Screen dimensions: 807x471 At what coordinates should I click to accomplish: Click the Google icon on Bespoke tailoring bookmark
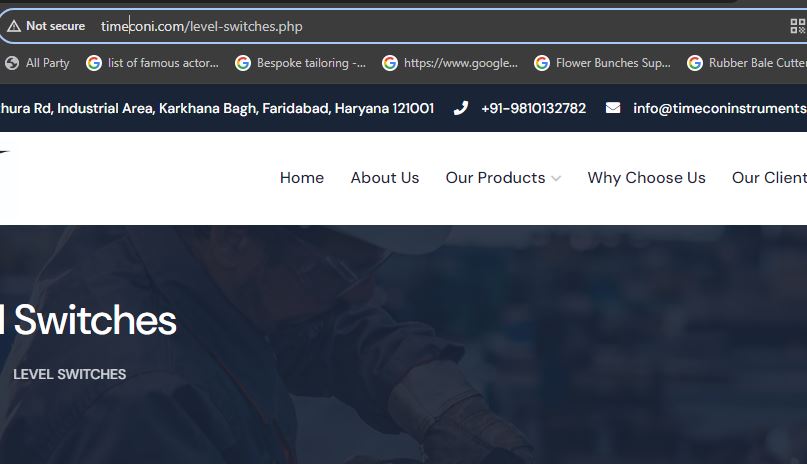coord(243,63)
